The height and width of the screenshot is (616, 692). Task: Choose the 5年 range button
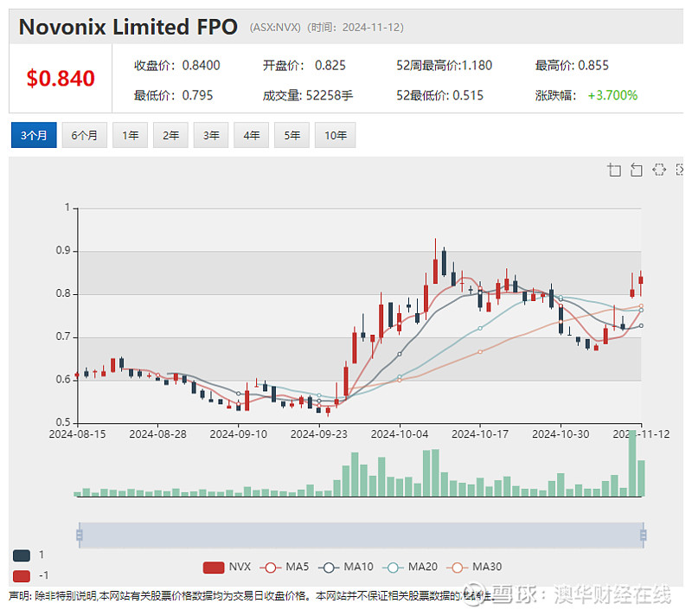coord(292,135)
